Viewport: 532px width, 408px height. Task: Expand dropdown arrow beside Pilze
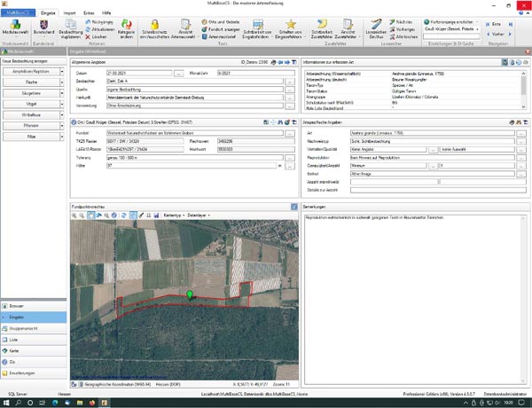[62, 137]
